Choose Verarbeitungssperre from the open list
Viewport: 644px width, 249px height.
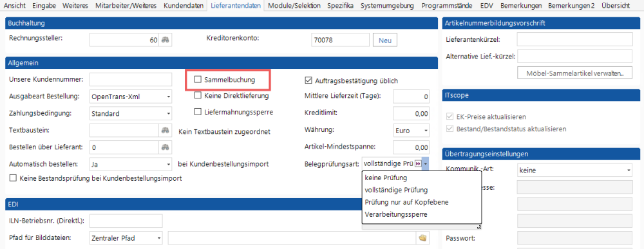(x=396, y=214)
